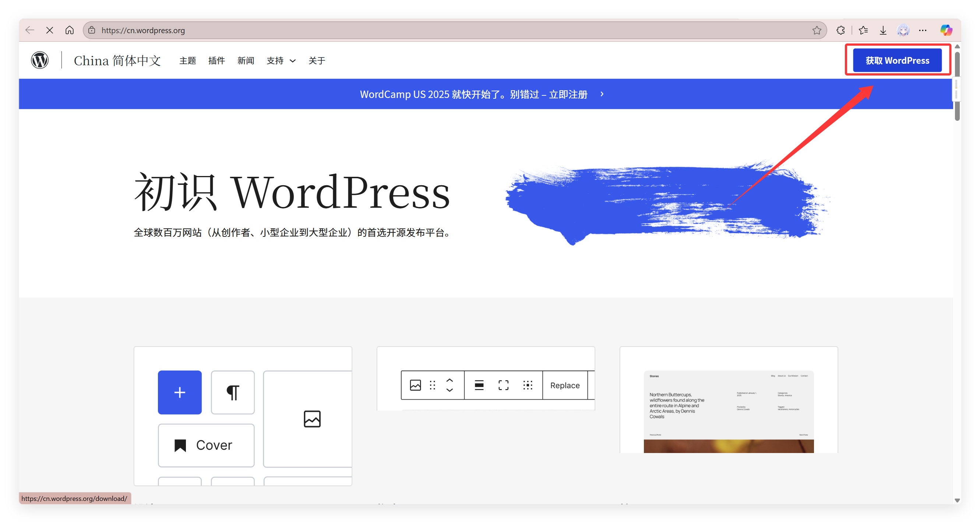Open the 新闻 menu item

click(246, 60)
